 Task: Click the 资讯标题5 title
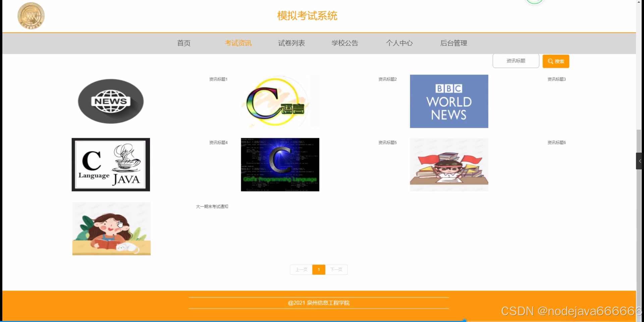click(387, 143)
